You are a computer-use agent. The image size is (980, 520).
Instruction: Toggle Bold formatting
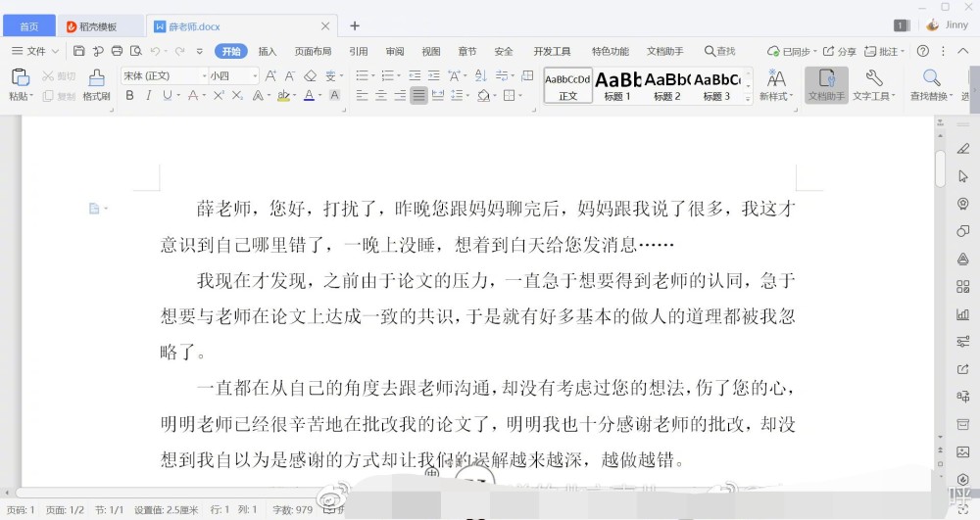pos(129,96)
